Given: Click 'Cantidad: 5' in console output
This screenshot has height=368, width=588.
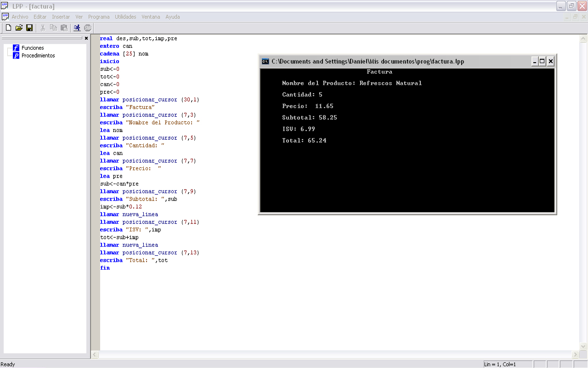Looking at the screenshot, I should point(302,95).
